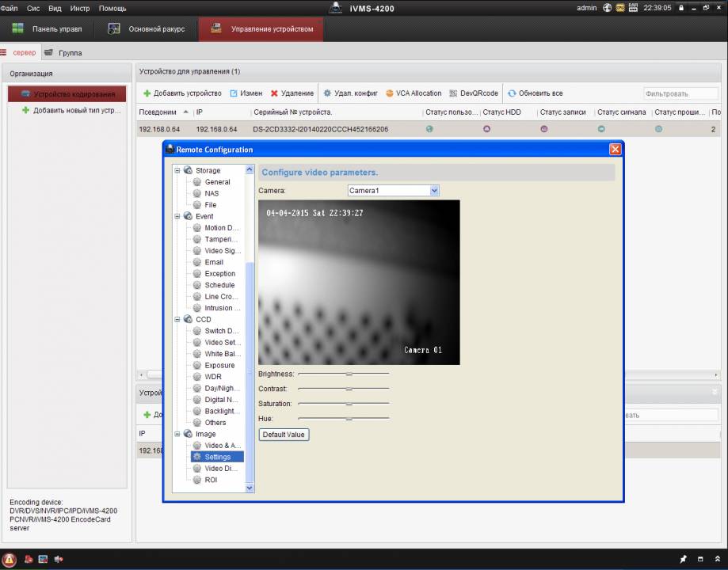Collapse the Image tree node
This screenshot has width=728, height=570.
pos(177,434)
